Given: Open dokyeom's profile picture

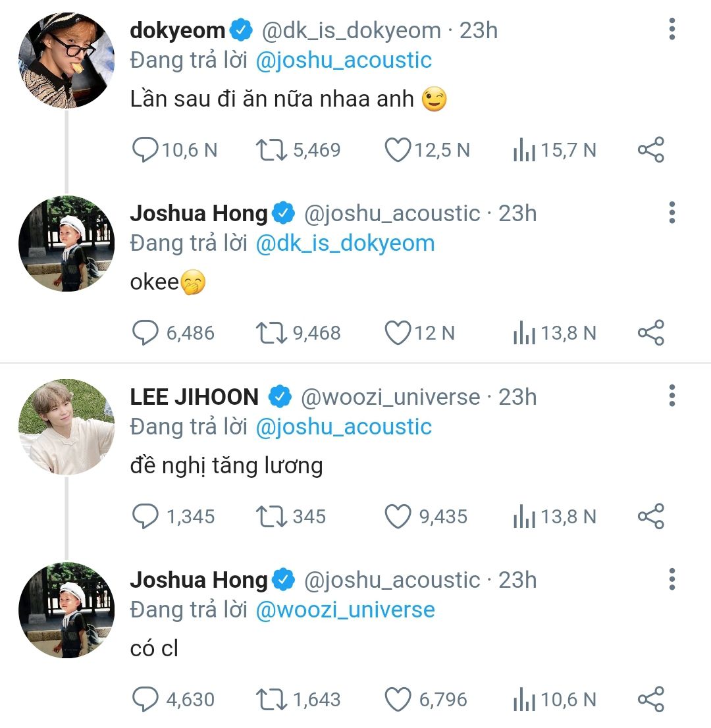Looking at the screenshot, I should click(x=66, y=60).
